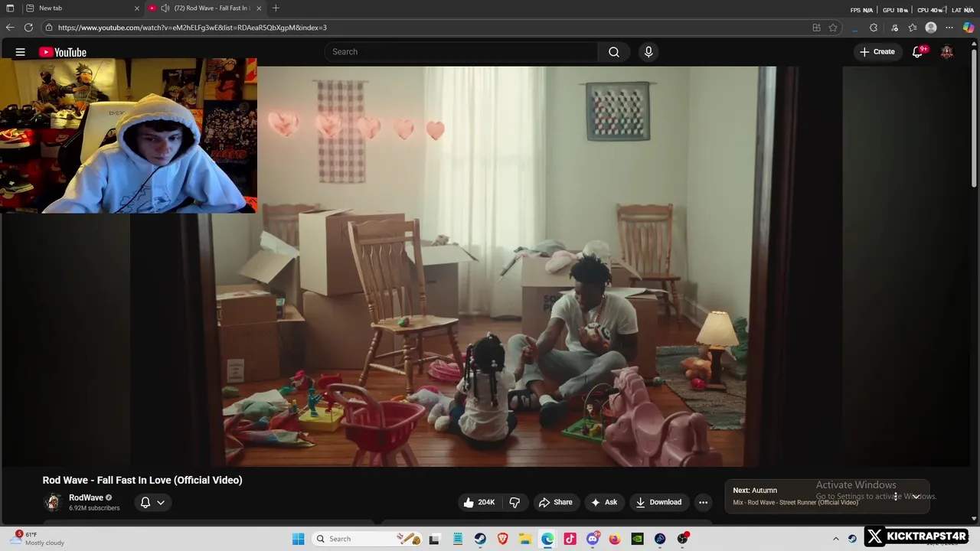Viewport: 980px width, 551px height.
Task: Open the Ask AI button
Action: point(603,502)
